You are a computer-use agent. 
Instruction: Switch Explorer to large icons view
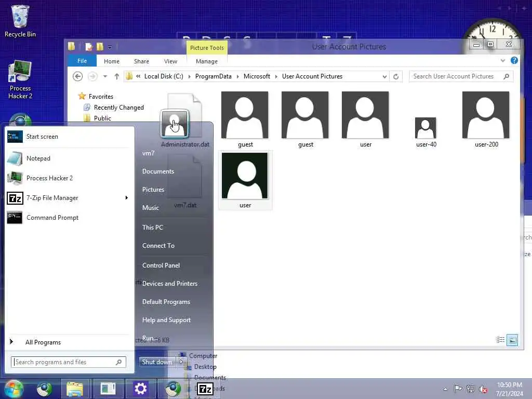512,340
